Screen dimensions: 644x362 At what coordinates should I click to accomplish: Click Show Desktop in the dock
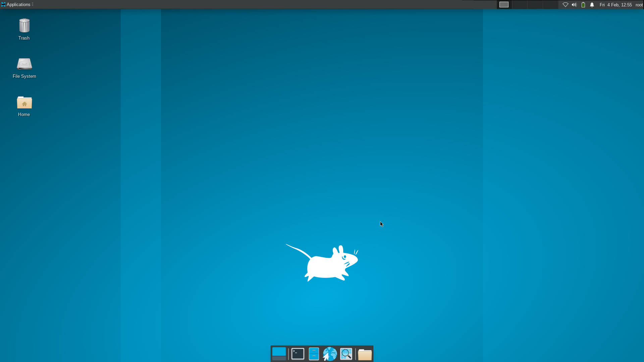point(279,354)
